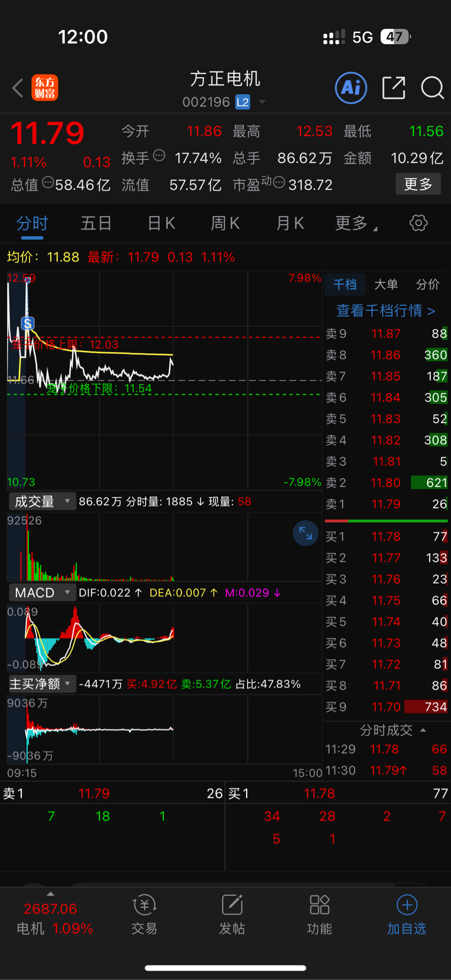Tap the 12:00 status bar clock
451x980 pixels.
tap(83, 37)
